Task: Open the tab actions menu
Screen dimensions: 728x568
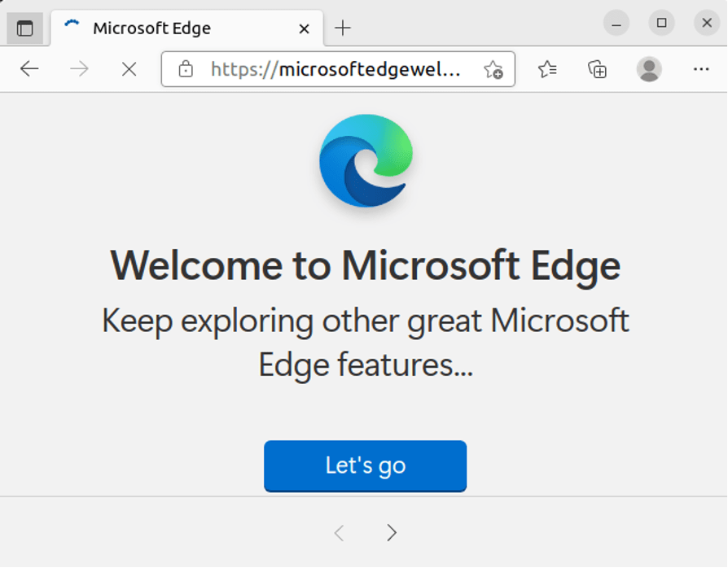Action: (x=26, y=28)
